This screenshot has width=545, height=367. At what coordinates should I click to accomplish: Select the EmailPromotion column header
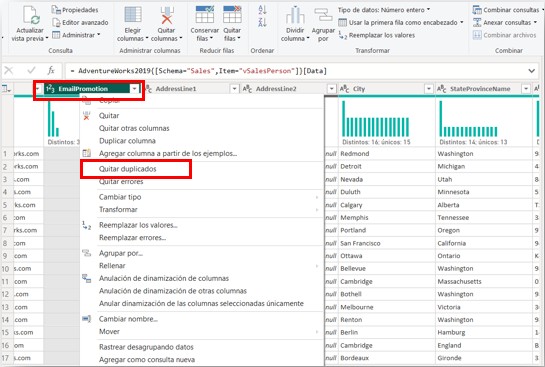83,89
